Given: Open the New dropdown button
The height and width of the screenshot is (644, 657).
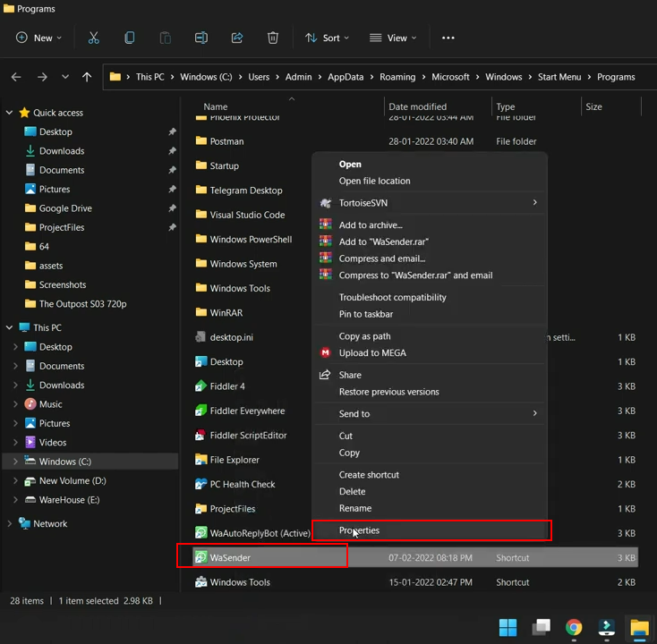Looking at the screenshot, I should tap(39, 38).
